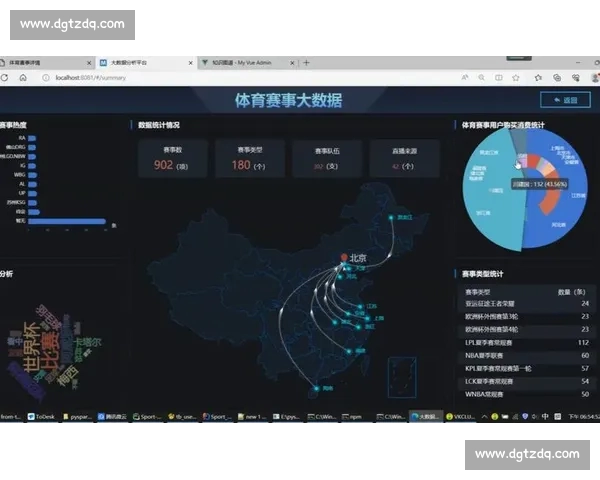Close the 大数据分析平台 browser tab
Image resolution: width=600 pixels, height=480 pixels.
190,63
